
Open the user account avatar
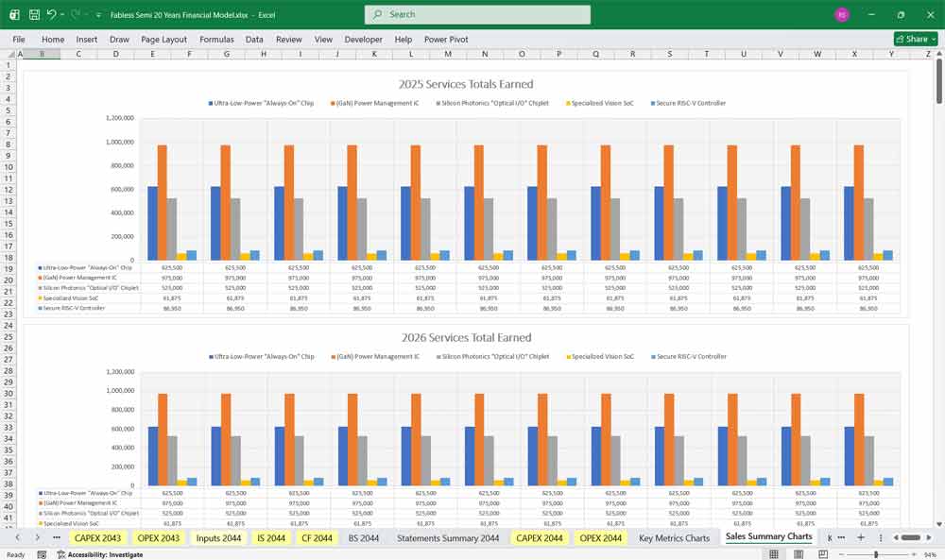tap(841, 15)
